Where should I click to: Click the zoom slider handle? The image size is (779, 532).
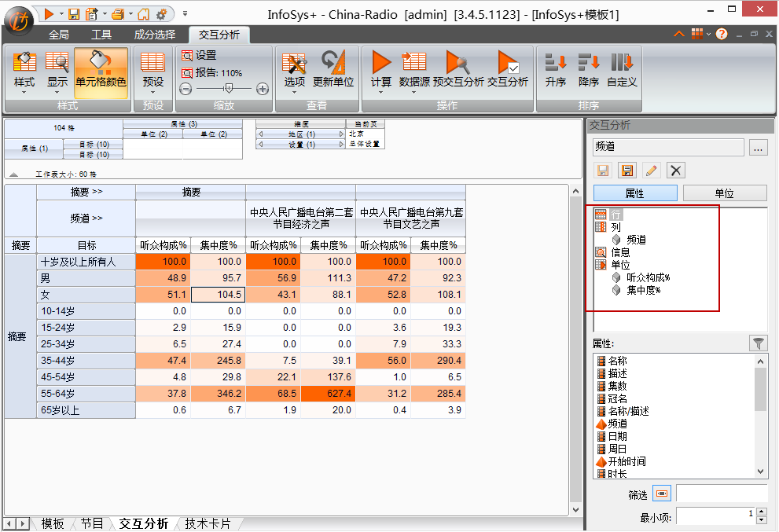[229, 89]
